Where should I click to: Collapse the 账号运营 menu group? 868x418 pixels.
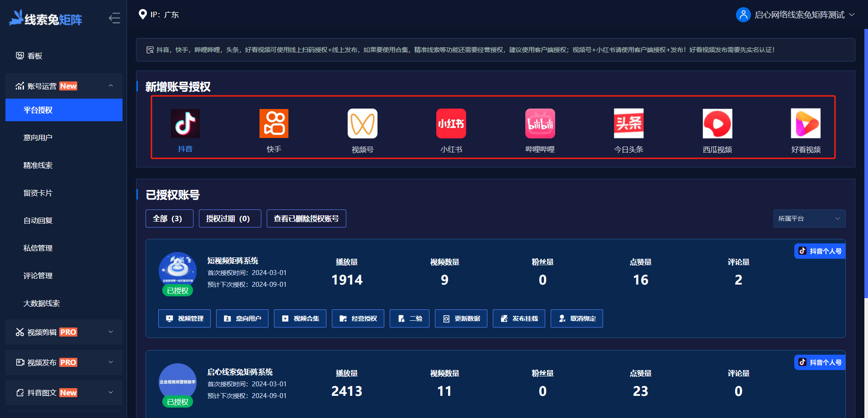[64, 86]
